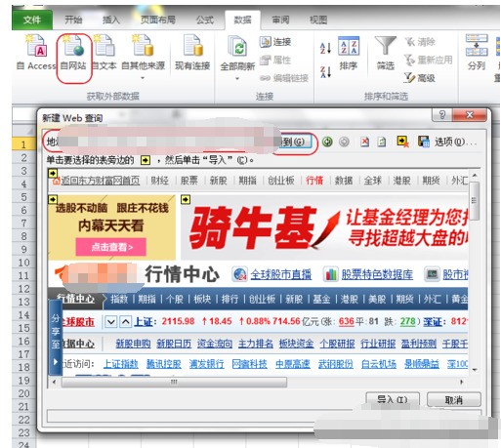Screen dimensions: 501x448
Task: Switch to the Home (开始) tab
Action: 73,20
